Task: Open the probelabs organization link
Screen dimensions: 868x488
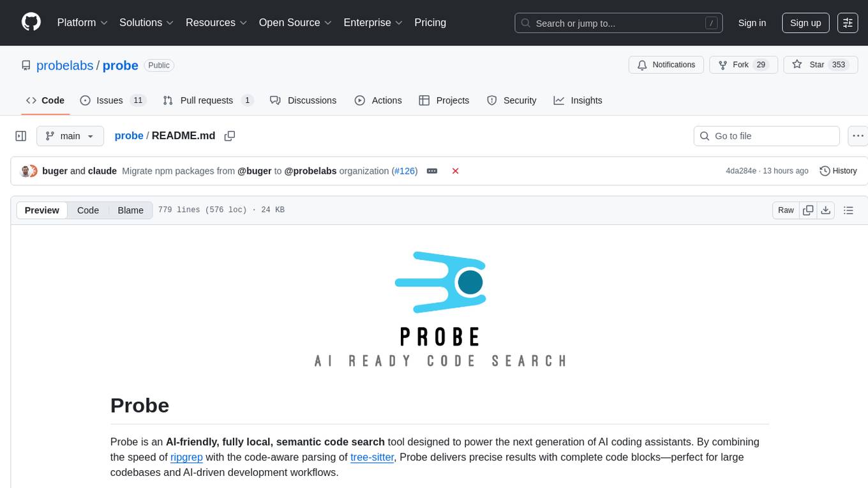Action: click(65, 65)
